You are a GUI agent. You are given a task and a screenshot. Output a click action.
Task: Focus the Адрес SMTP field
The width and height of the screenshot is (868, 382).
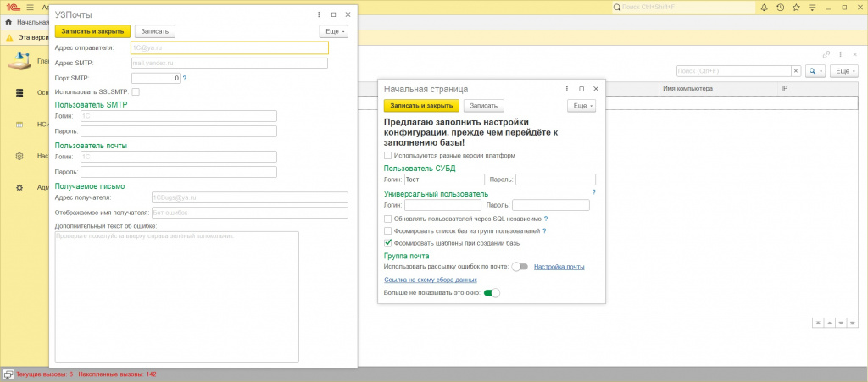click(229, 63)
